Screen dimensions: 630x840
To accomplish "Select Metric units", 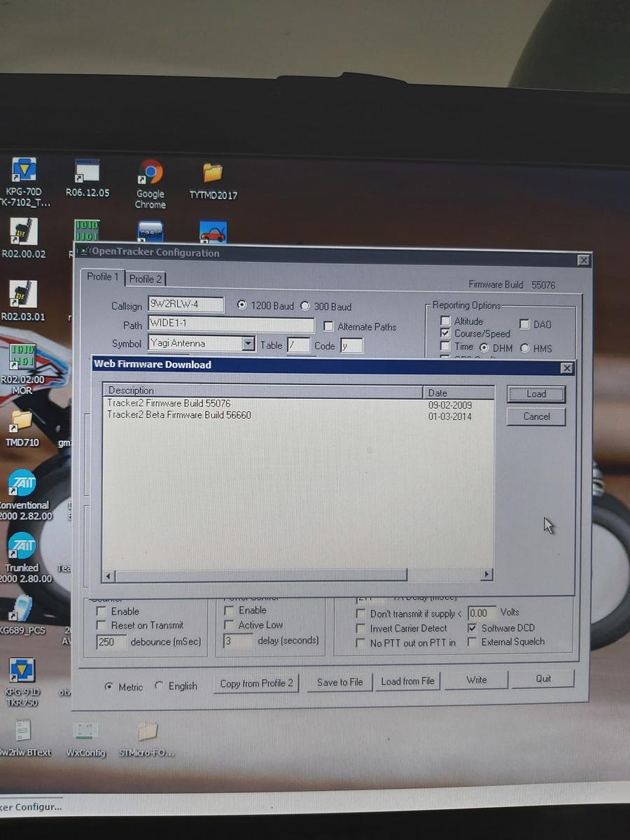I will click(x=108, y=687).
